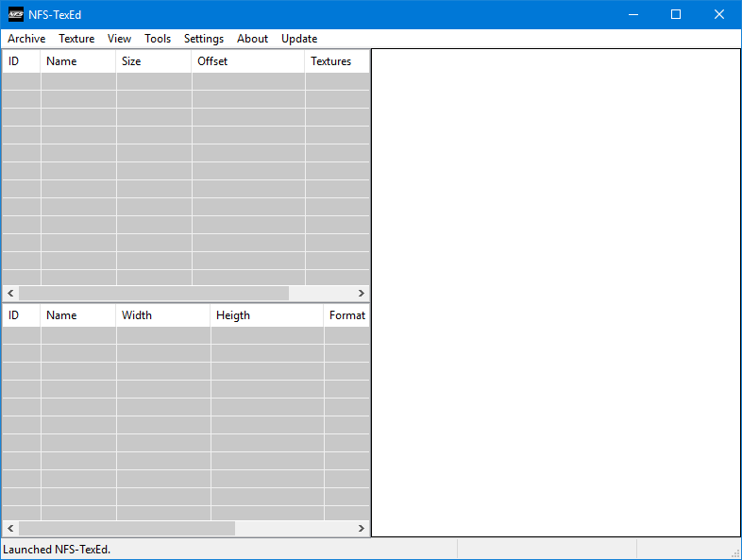Click the Heigth column header

[266, 315]
